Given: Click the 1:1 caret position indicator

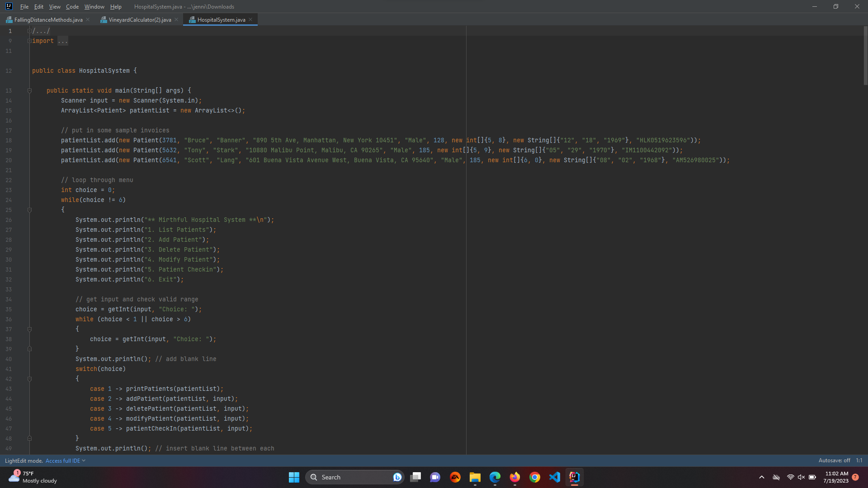Looking at the screenshot, I should pyautogui.click(x=859, y=460).
